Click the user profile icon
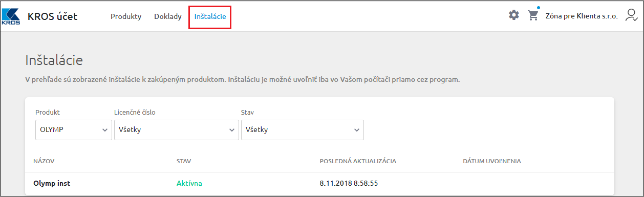The width and height of the screenshot is (644, 197). coord(631,15)
